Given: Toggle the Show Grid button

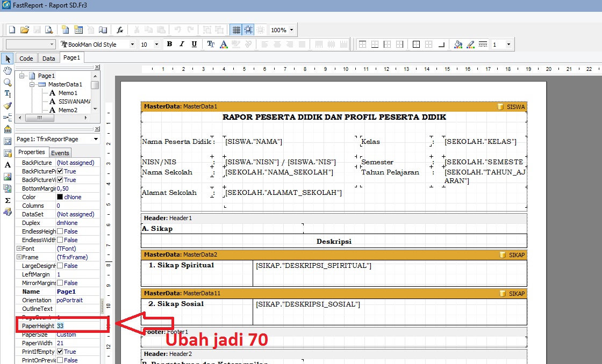Looking at the screenshot, I should [x=235, y=30].
